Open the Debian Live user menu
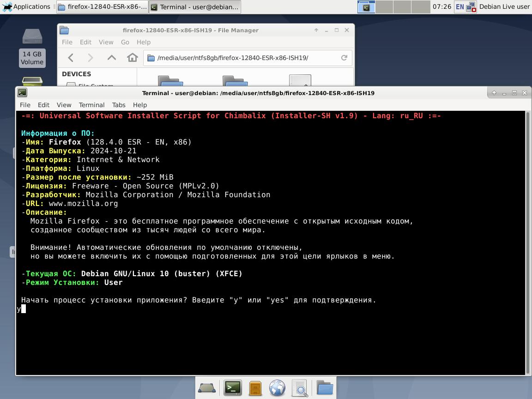 (x=504, y=7)
